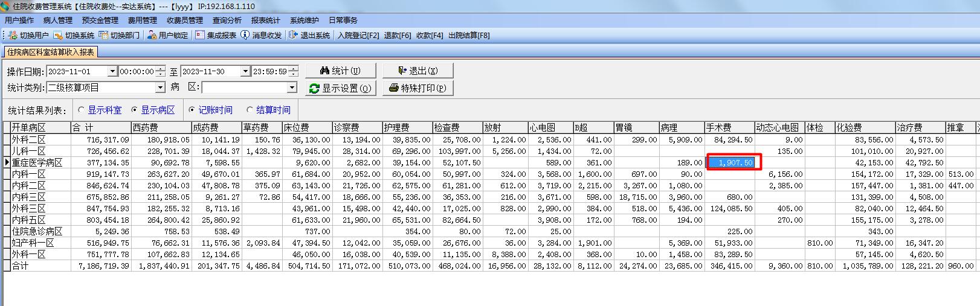Click the 特殊打印(P) button
This screenshot has height=306, width=980.
pyautogui.click(x=418, y=88)
